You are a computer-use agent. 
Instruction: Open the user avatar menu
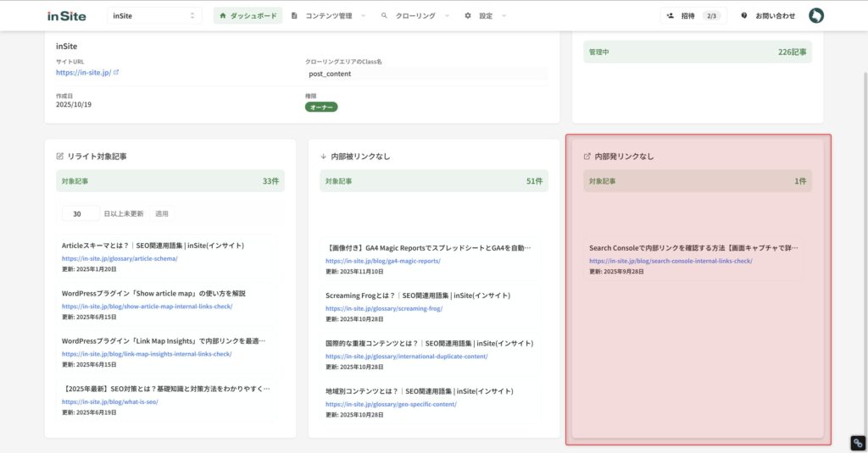(x=816, y=15)
